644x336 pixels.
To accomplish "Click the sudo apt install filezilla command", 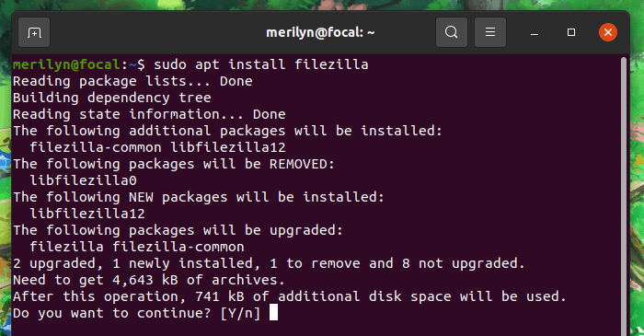I will 260,64.
